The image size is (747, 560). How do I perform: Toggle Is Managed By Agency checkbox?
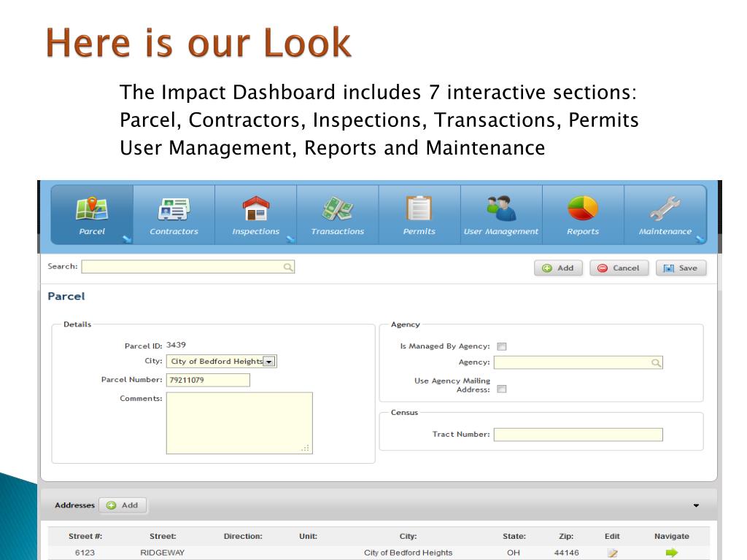click(x=502, y=346)
